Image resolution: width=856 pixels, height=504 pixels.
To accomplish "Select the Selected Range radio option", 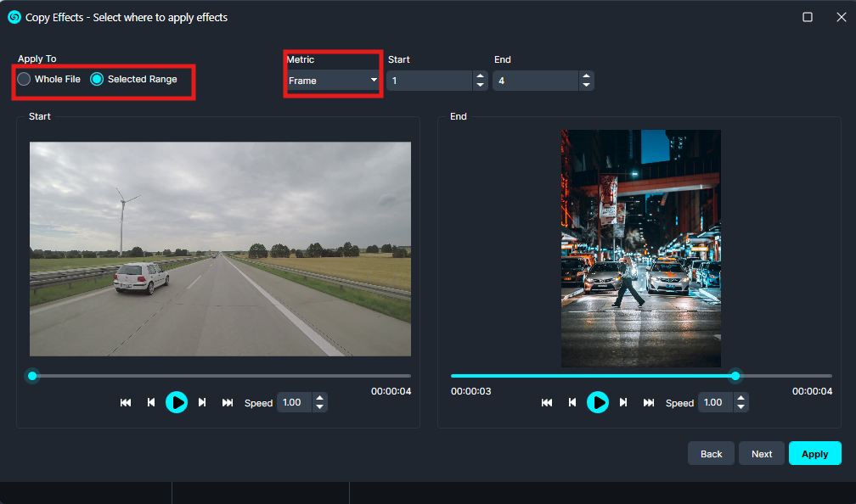I will pyautogui.click(x=134, y=79).
